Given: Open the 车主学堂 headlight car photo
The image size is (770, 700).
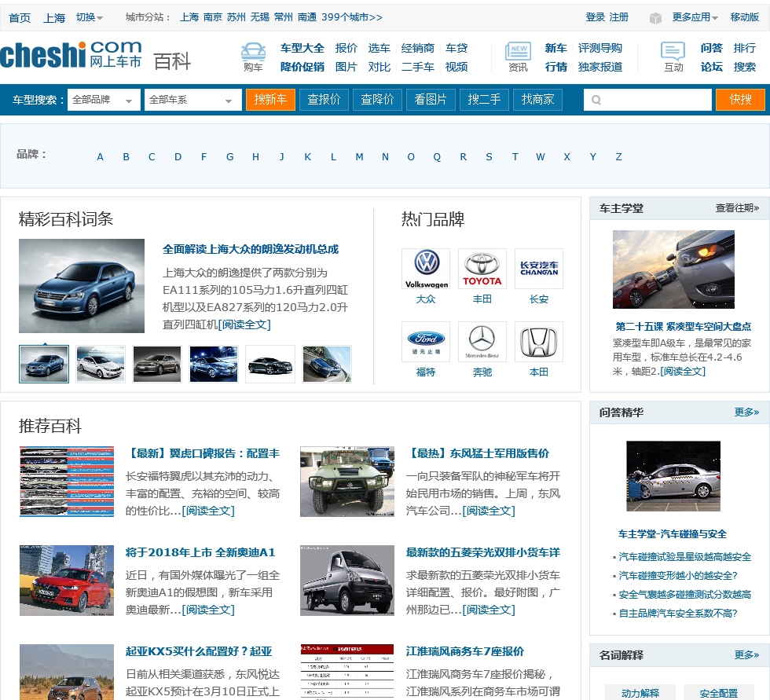Looking at the screenshot, I should click(x=673, y=269).
